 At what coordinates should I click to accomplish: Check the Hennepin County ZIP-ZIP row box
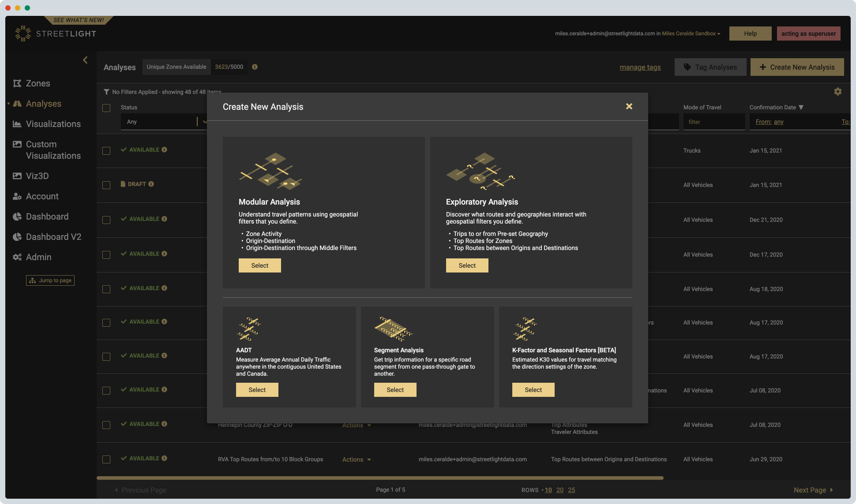tap(106, 425)
